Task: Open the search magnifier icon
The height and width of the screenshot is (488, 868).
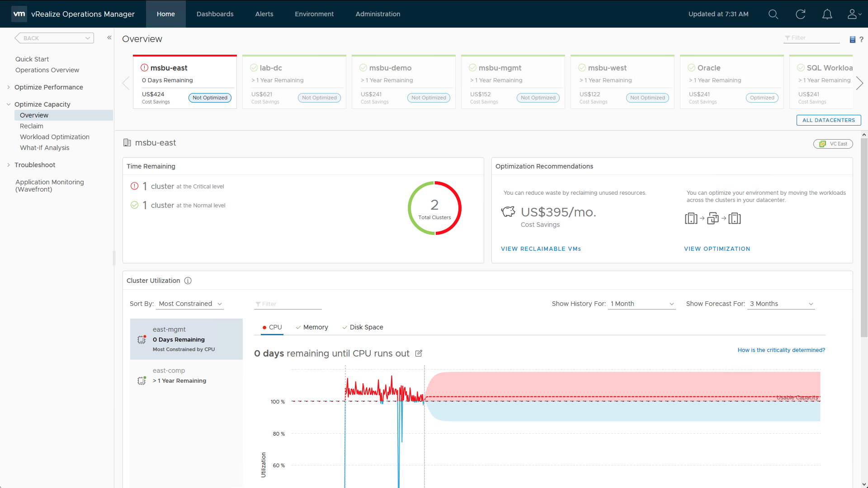Action: tap(773, 14)
